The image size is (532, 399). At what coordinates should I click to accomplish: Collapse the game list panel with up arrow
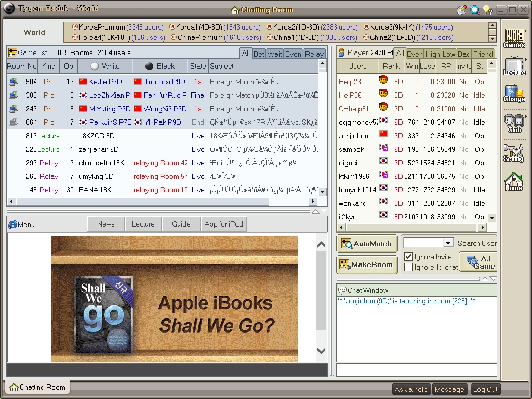pos(315,211)
